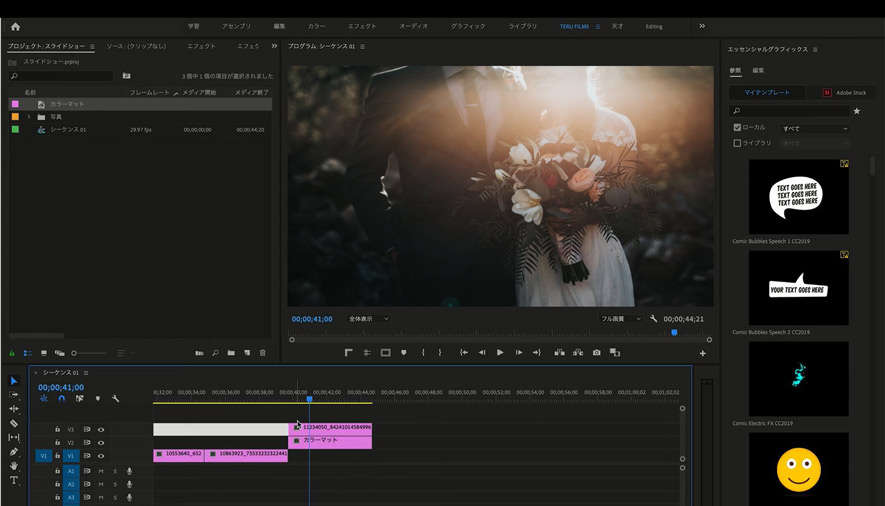Switch Project panel to List view
885x506 pixels.
(x=28, y=353)
